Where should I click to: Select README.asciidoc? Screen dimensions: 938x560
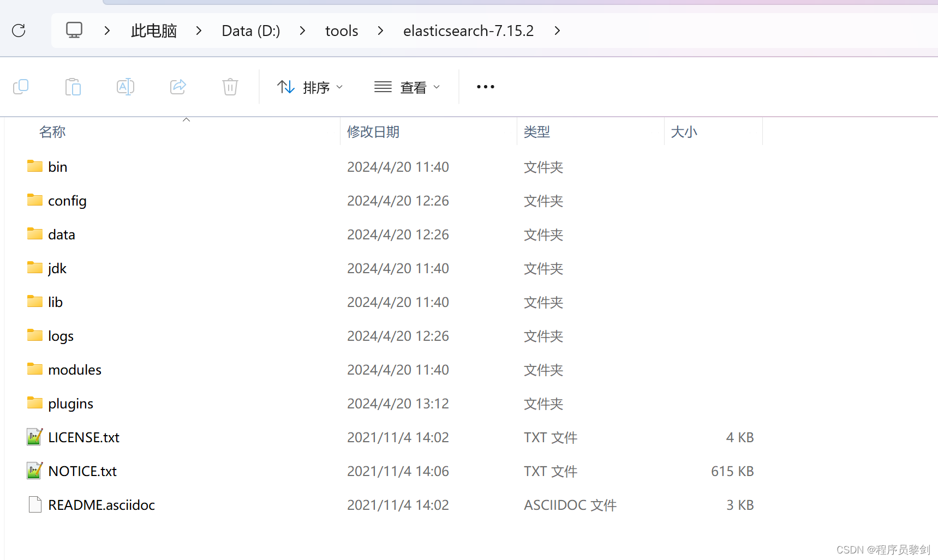click(101, 505)
